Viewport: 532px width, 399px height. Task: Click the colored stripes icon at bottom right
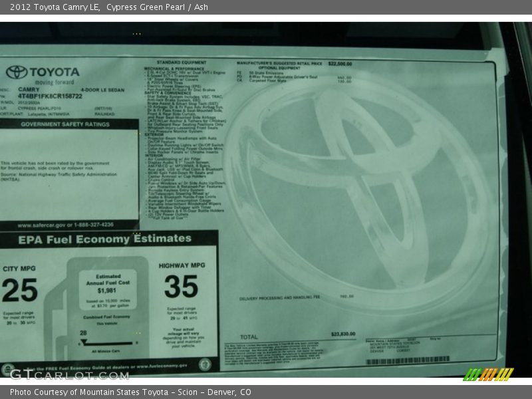tap(488, 374)
